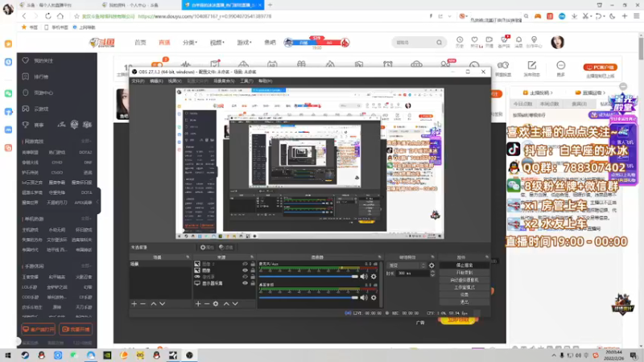Screen dimensions: 644x362
Task: Open OBS from the Windows taskbar
Action: click(x=189, y=355)
